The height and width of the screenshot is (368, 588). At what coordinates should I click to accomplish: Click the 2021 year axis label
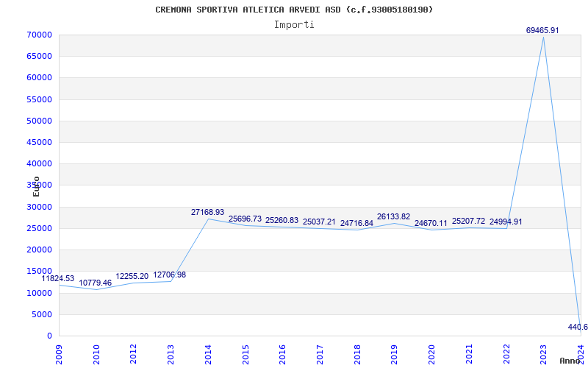pyautogui.click(x=469, y=354)
